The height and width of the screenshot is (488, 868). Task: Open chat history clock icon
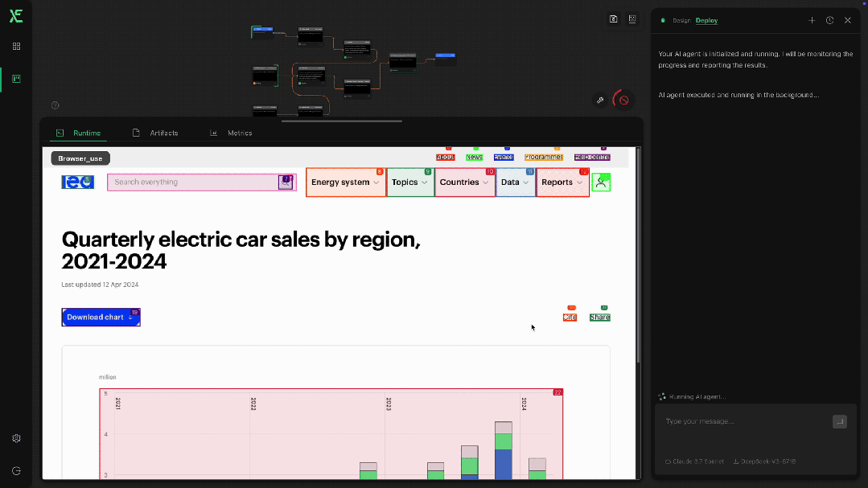(x=829, y=20)
